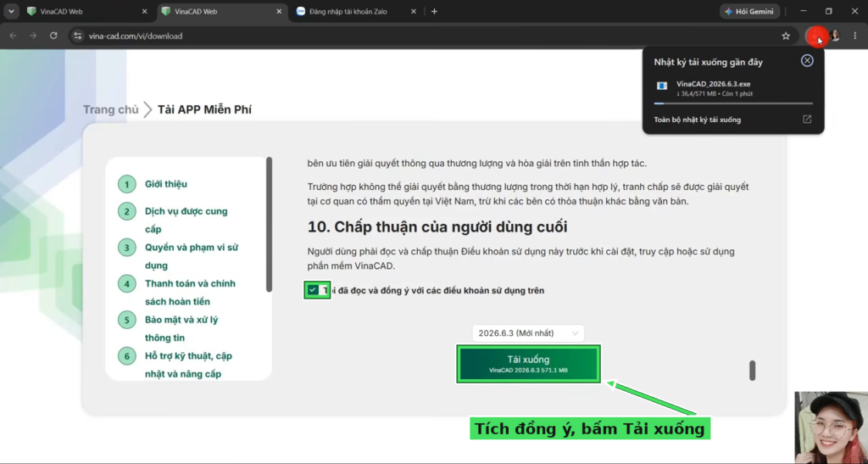The image size is (868, 464).
Task: Click the external link icon for full download history
Action: (807, 120)
